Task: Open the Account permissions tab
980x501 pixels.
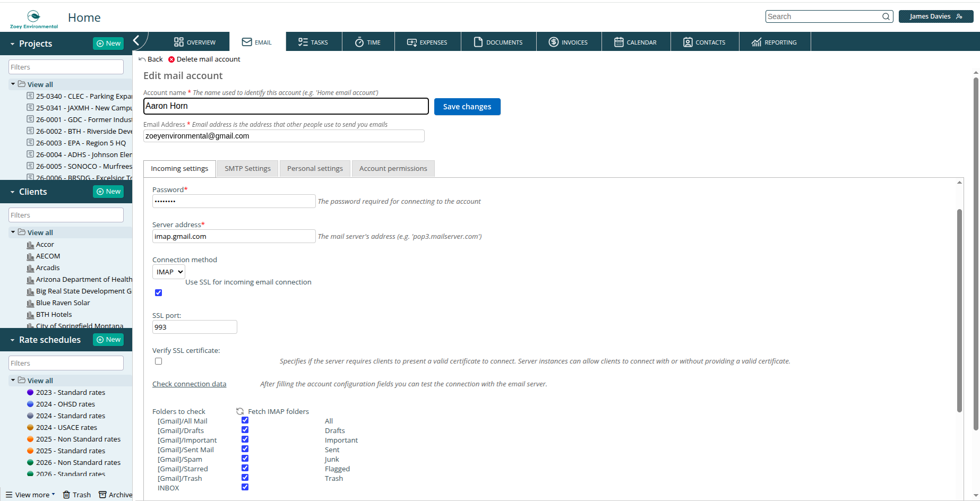Action: click(x=393, y=169)
